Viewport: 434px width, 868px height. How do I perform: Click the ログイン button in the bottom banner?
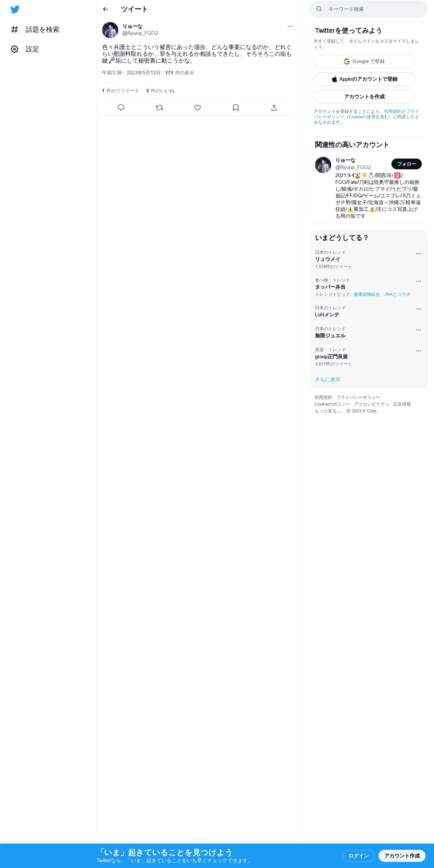coord(359,856)
